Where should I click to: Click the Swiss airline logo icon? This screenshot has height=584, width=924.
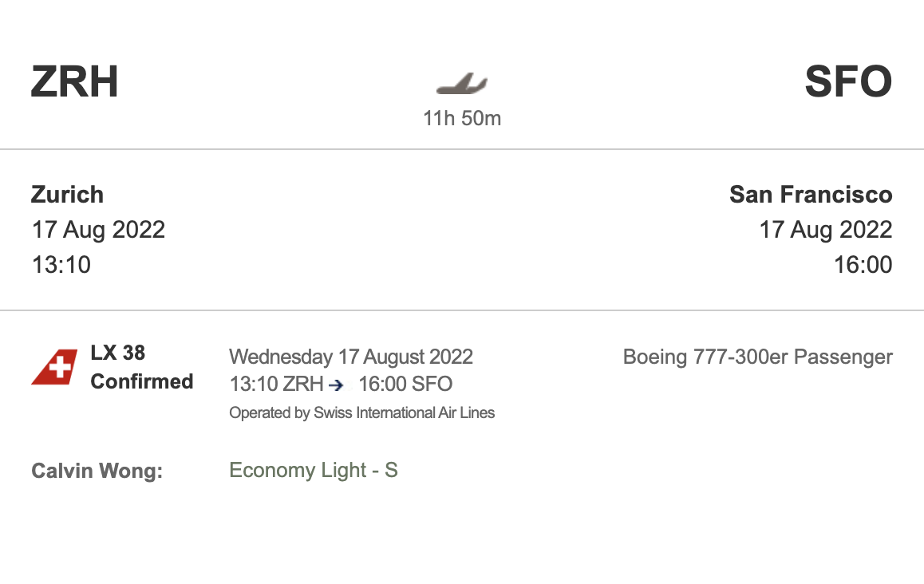54,367
